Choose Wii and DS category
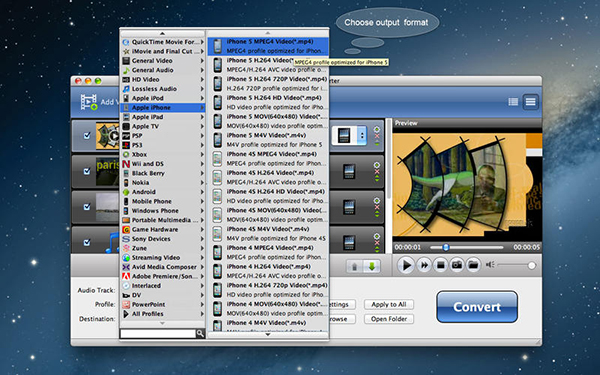The height and width of the screenshot is (375, 600). pyautogui.click(x=163, y=164)
